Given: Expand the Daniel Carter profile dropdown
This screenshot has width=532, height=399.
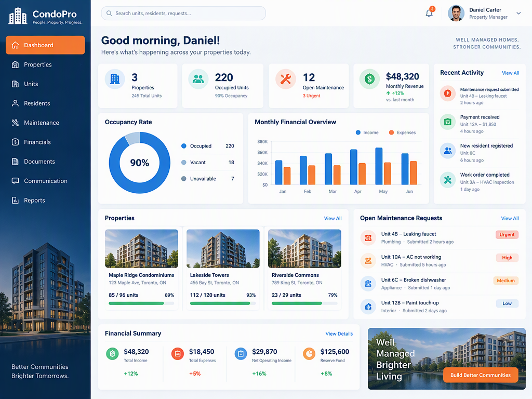Looking at the screenshot, I should pyautogui.click(x=518, y=13).
